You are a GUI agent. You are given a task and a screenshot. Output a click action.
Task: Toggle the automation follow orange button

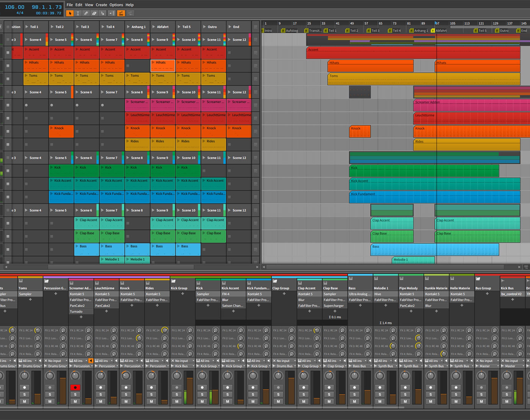[x=121, y=14]
